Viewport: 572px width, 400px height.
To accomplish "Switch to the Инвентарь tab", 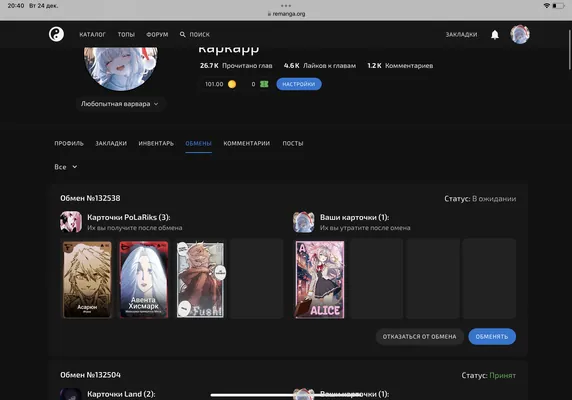I will click(x=156, y=143).
